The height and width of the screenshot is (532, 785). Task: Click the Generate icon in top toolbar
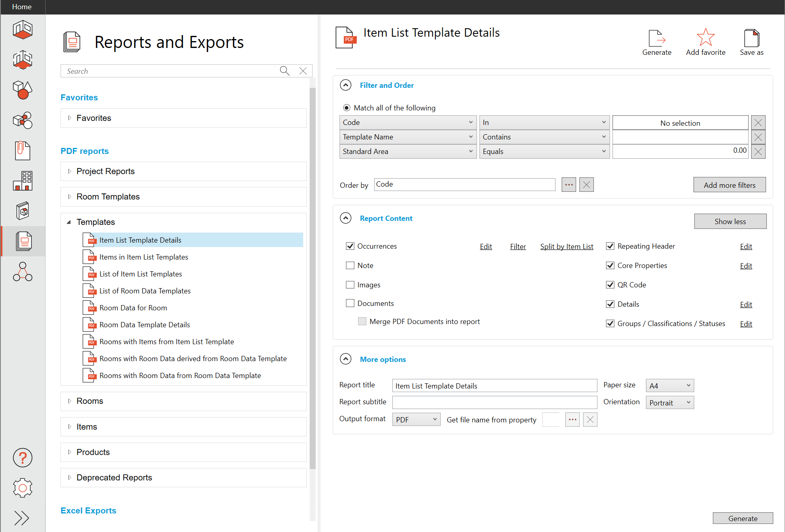point(656,39)
